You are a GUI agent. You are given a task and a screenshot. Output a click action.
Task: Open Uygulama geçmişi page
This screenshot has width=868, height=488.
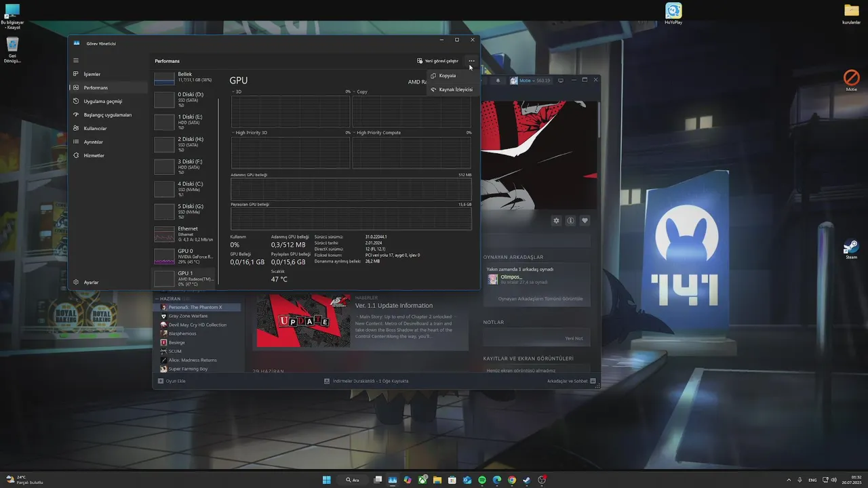[x=108, y=101]
